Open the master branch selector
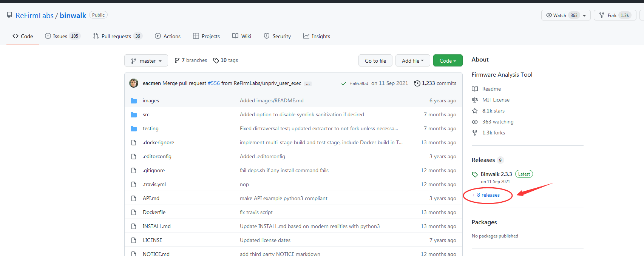This screenshot has height=256, width=644. pos(146,61)
